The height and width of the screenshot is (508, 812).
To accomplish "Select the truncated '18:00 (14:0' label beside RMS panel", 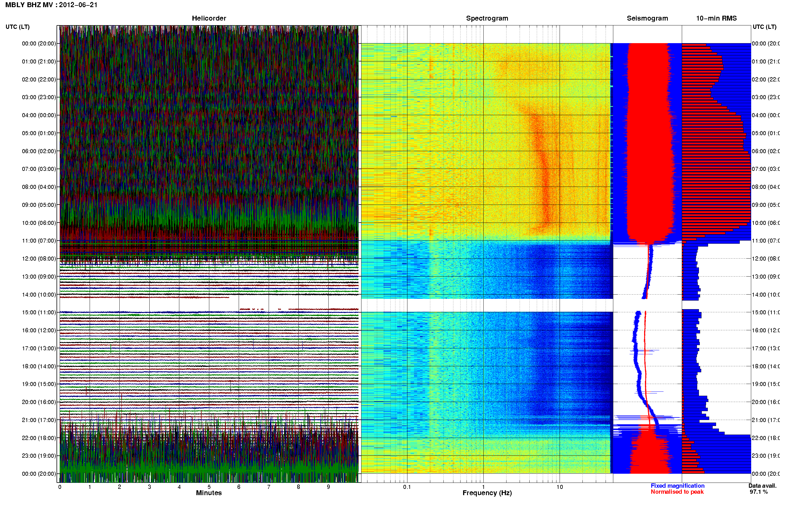I will pos(766,367).
